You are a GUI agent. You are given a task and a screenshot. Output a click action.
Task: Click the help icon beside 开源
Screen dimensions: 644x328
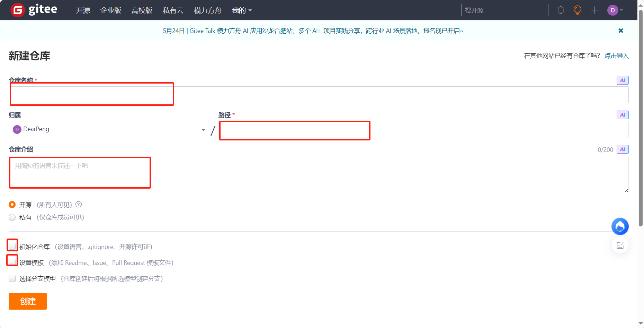click(79, 204)
